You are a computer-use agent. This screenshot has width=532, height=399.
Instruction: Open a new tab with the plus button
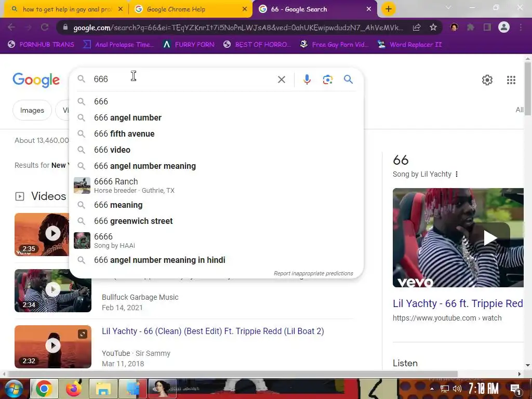click(389, 9)
